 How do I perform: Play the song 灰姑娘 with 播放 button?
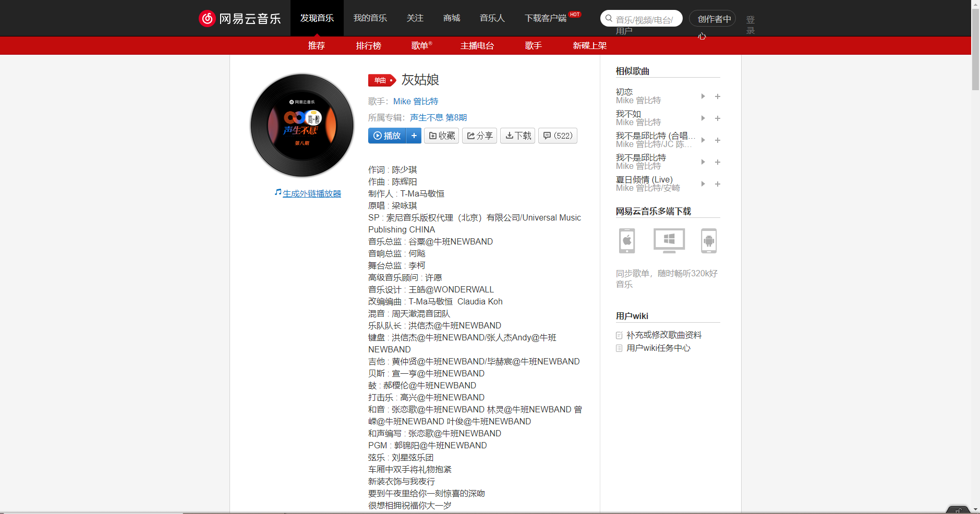[x=387, y=136]
